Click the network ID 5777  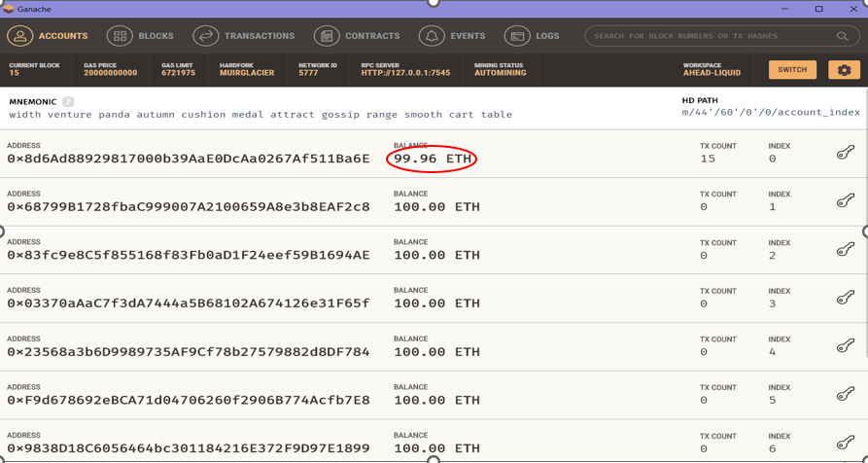[x=308, y=73]
